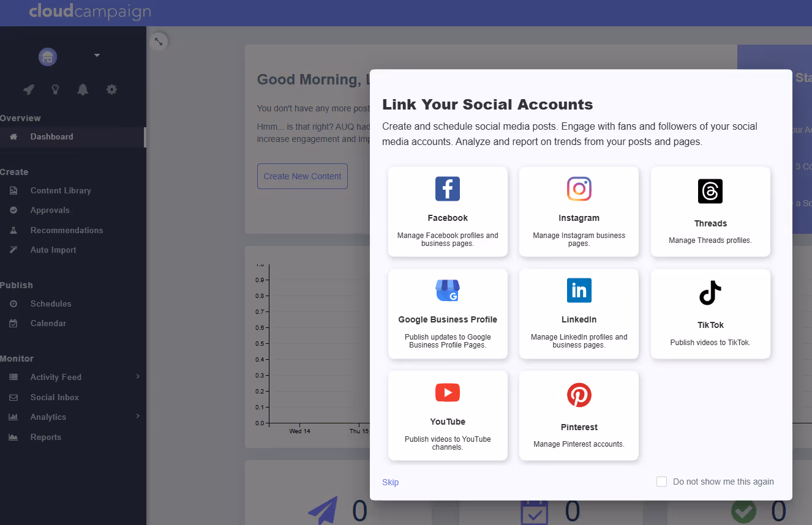The image size is (812, 525).
Task: Click the Create New Content button
Action: [x=303, y=176]
